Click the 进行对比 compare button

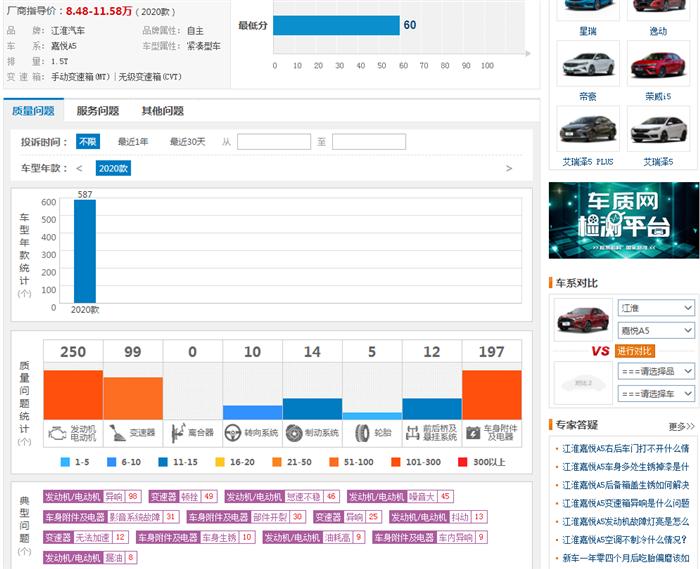pos(634,351)
